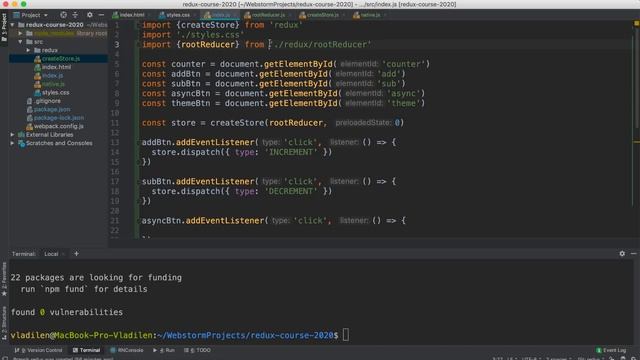Screen dimensions: 640x360
Task: Expand the node_modules library root folder
Action: (x=20, y=33)
